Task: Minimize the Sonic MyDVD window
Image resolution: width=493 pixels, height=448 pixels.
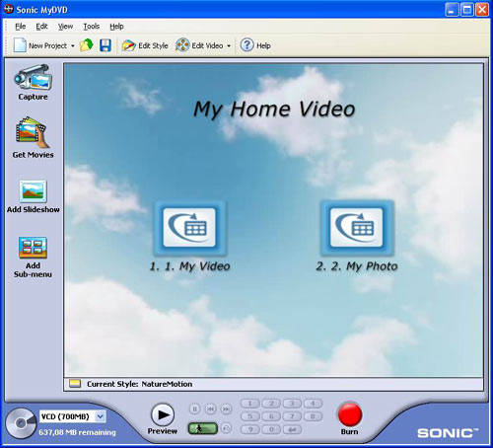Action: pos(452,10)
